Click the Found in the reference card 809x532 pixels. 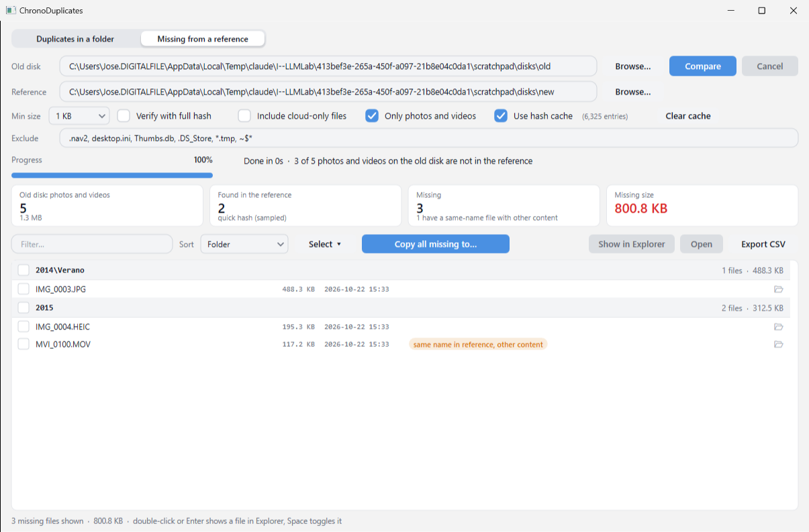coord(305,206)
